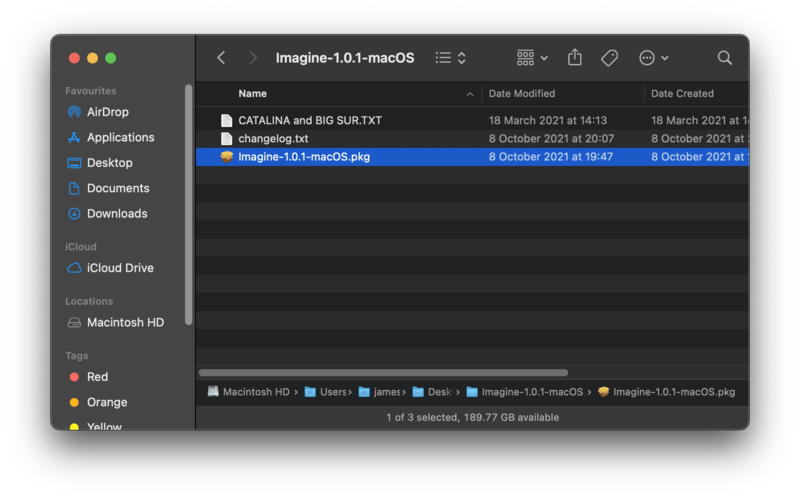The width and height of the screenshot is (800, 497).
Task: Click the Share toolbar icon
Action: pos(574,58)
